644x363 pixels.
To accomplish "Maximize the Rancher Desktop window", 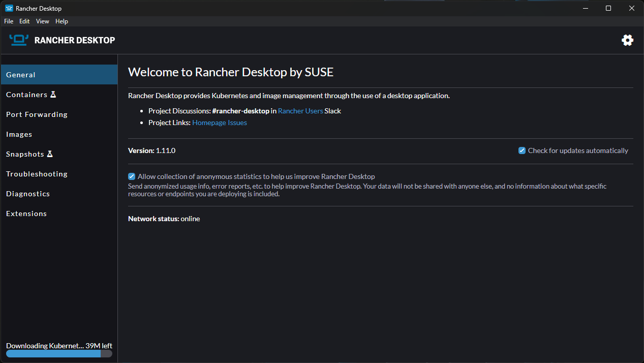I will tap(608, 8).
